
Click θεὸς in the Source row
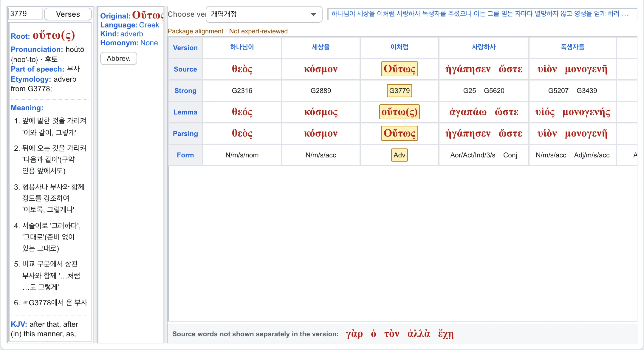tap(242, 69)
